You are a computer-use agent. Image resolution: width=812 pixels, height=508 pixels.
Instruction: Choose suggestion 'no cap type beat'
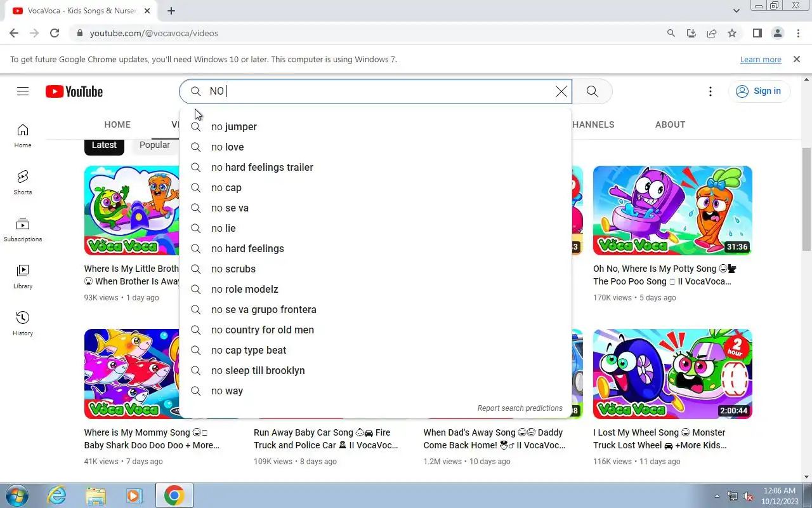point(376,350)
